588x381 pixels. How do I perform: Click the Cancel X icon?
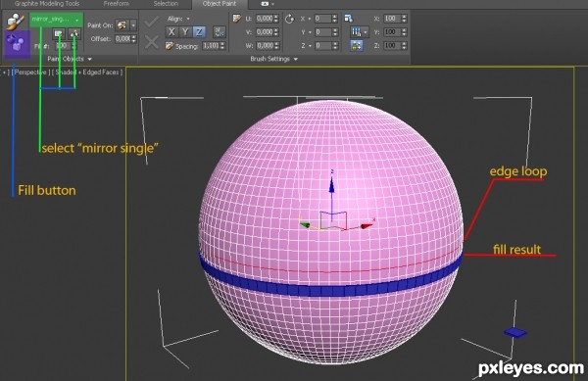click(x=152, y=42)
